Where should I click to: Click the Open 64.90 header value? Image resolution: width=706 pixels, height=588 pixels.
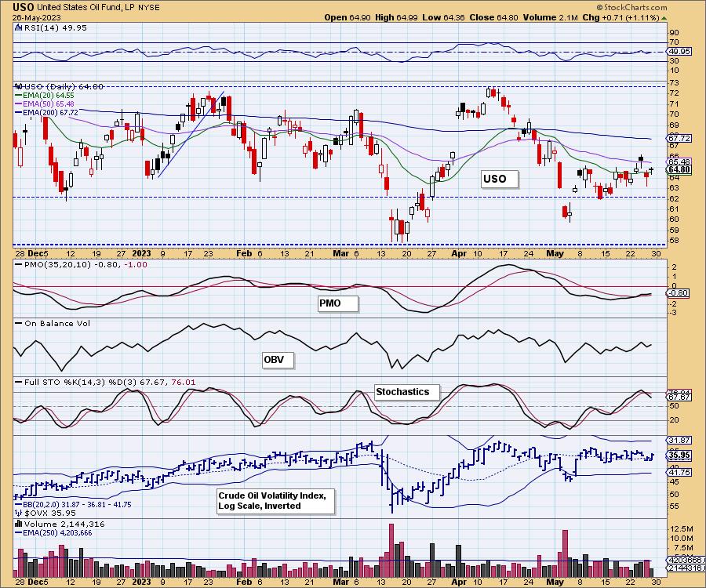tap(348, 17)
